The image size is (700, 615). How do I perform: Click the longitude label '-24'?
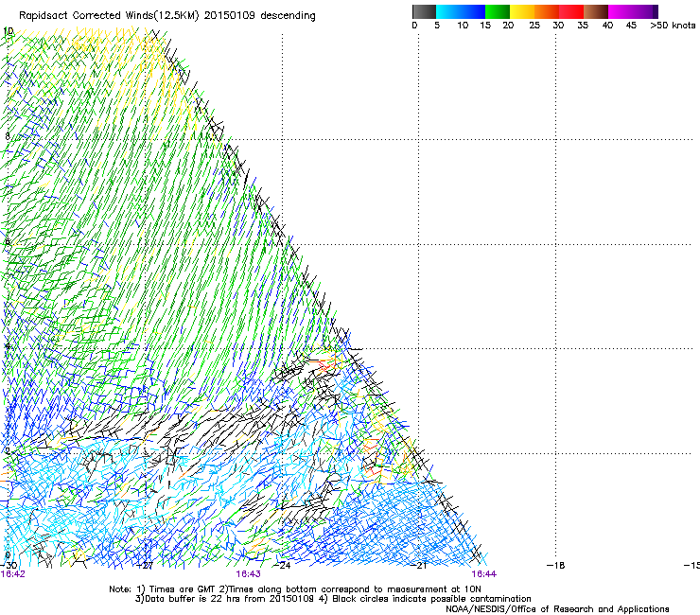click(x=282, y=566)
